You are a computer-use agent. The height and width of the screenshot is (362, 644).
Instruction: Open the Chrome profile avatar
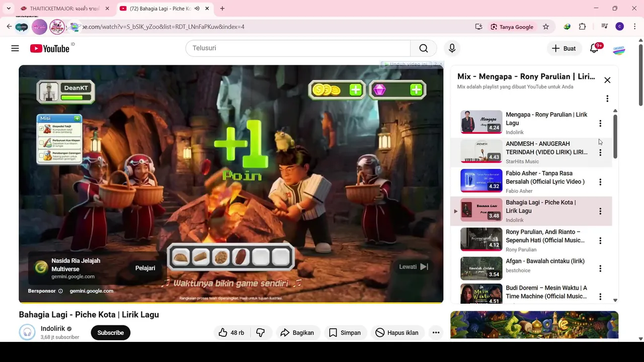pyautogui.click(x=620, y=27)
